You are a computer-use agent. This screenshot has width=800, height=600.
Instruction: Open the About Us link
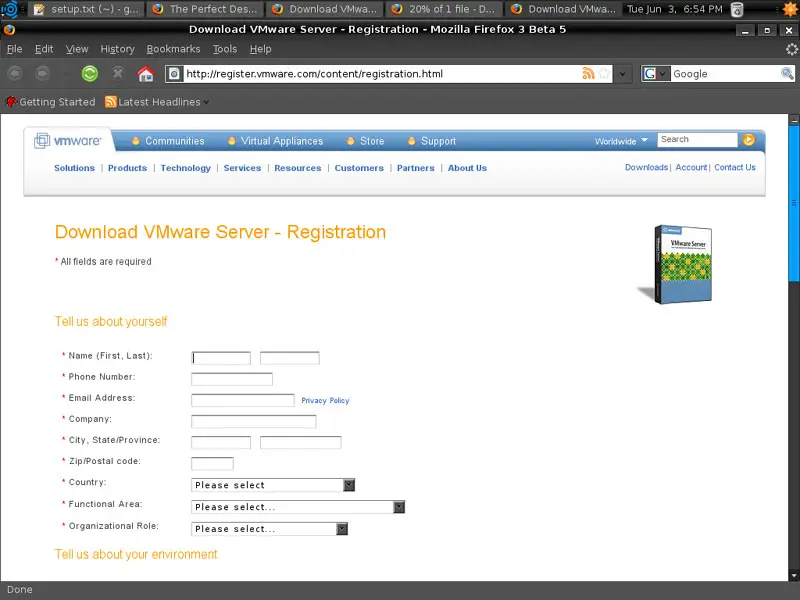pyautogui.click(x=467, y=168)
